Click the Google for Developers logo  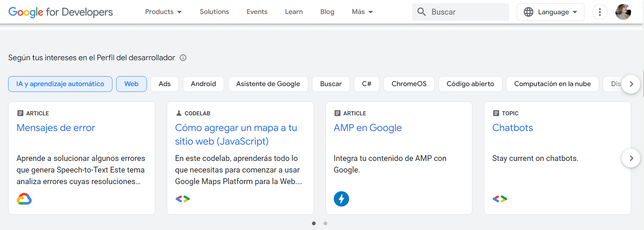coord(61,12)
